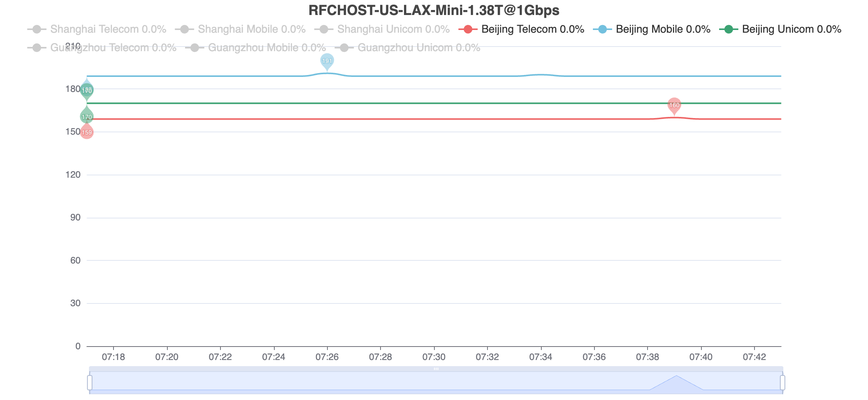Click right handle of zoom slider

[x=783, y=383]
